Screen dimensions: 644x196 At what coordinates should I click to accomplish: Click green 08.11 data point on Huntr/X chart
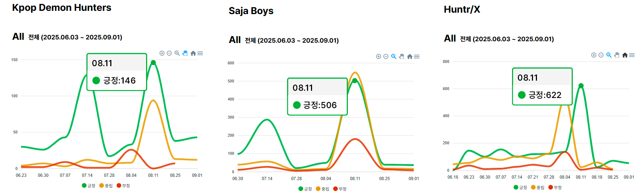click(x=581, y=86)
